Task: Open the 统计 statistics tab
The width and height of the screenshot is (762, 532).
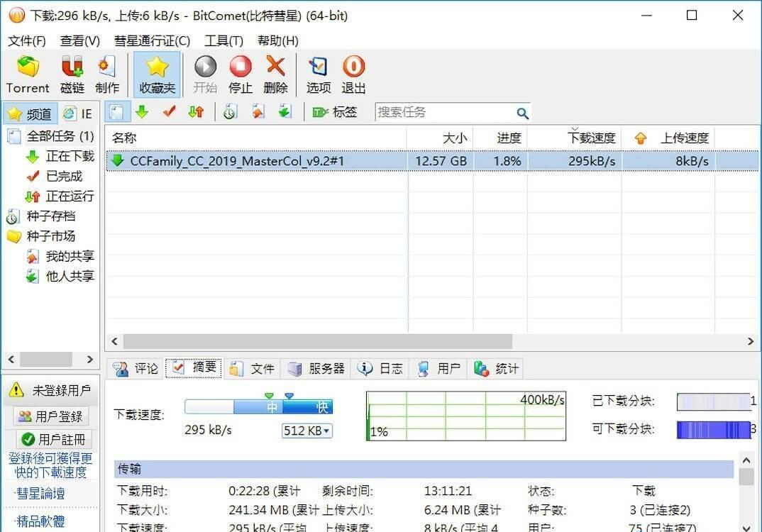Action: (x=496, y=369)
